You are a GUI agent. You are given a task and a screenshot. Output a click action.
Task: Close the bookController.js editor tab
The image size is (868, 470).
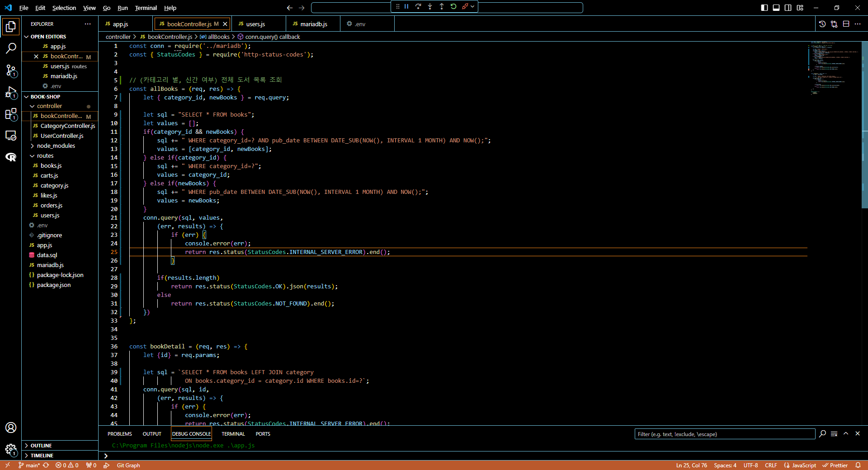[225, 24]
